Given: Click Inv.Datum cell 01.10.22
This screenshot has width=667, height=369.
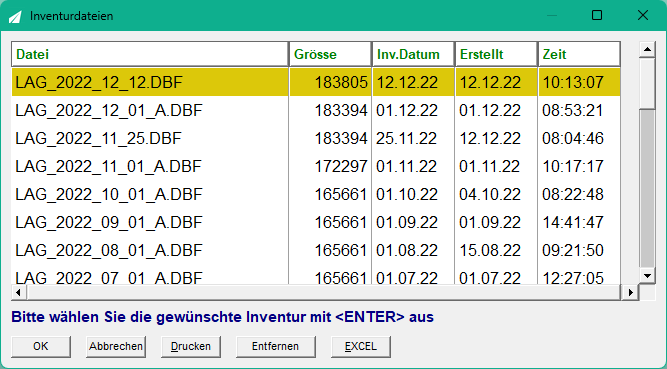Looking at the screenshot, I should [407, 194].
